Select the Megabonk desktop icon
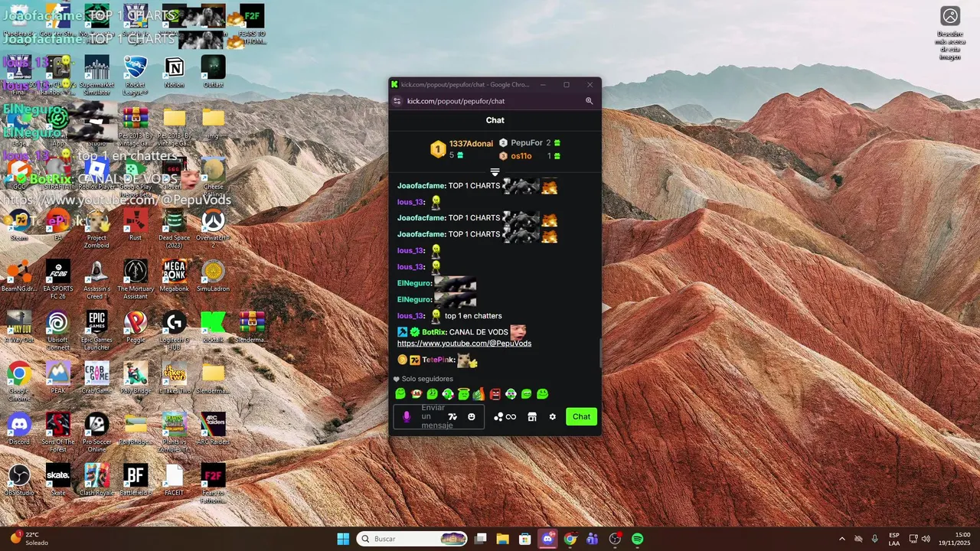Image resolution: width=980 pixels, height=551 pixels. point(175,276)
